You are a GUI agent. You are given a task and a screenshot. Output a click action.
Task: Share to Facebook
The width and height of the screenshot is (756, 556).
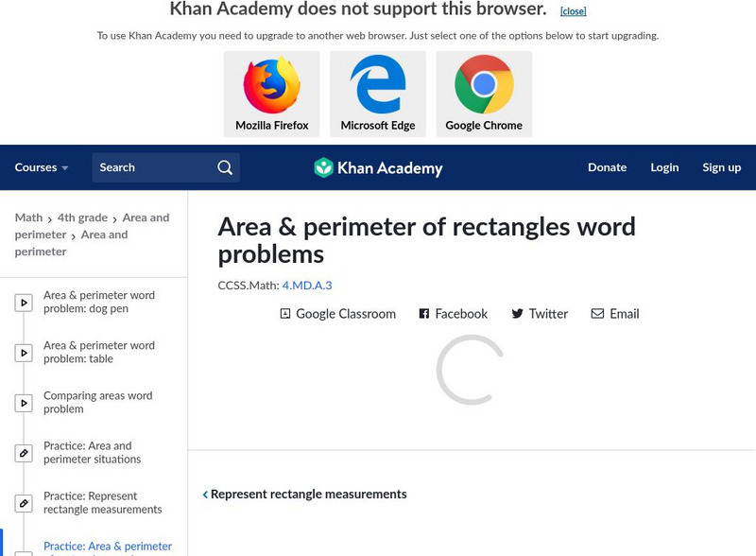pos(453,314)
